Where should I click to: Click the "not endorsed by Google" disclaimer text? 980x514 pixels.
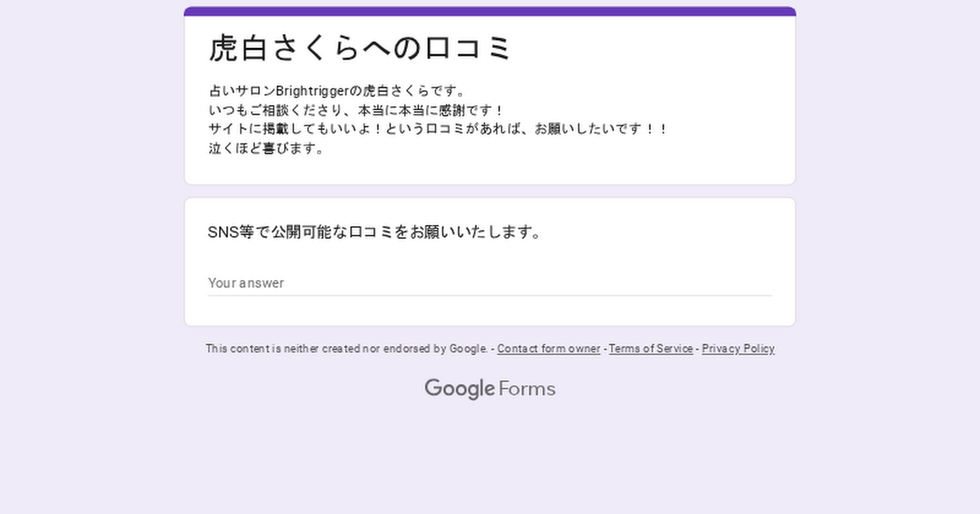coord(346,348)
